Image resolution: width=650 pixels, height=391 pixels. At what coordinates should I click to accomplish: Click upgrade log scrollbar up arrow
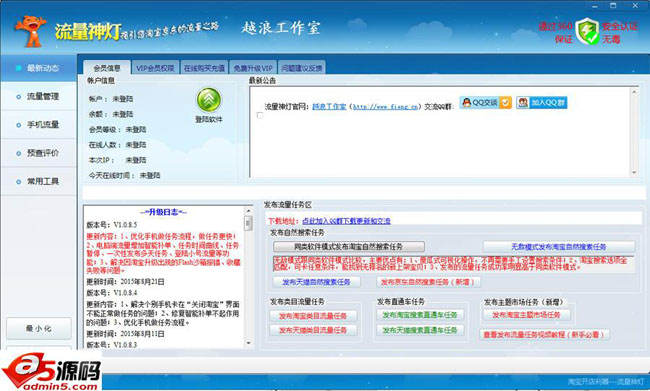(x=248, y=211)
